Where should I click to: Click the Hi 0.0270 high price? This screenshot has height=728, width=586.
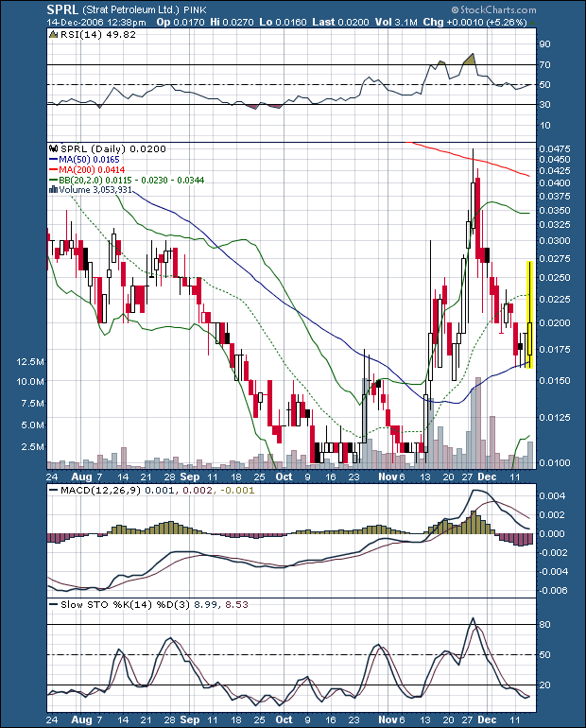coord(232,23)
